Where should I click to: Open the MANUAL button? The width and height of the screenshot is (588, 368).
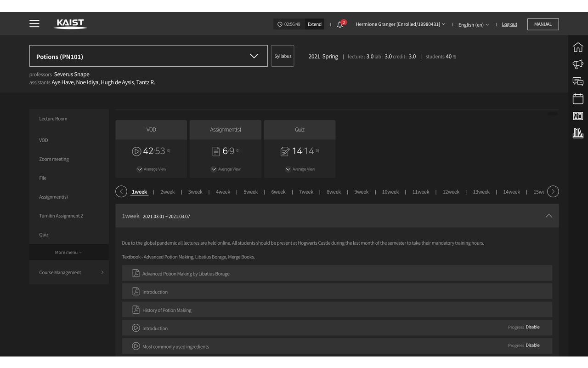tap(543, 24)
